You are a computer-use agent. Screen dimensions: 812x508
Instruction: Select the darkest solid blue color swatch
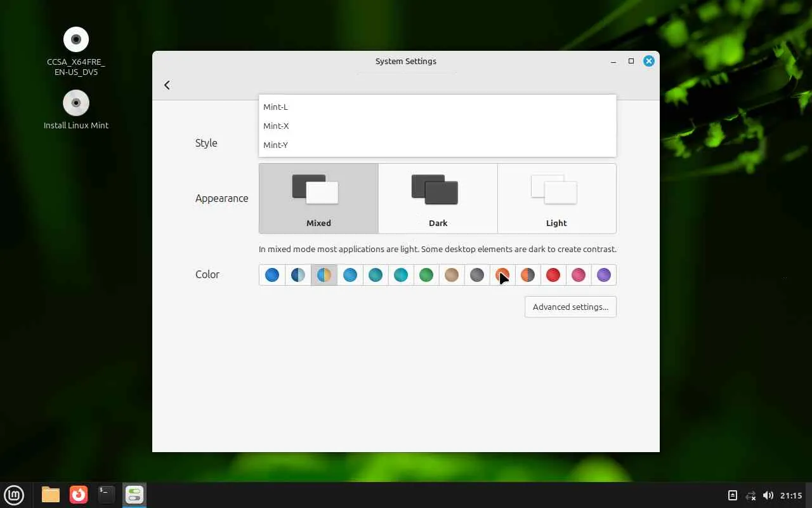pos(272,275)
